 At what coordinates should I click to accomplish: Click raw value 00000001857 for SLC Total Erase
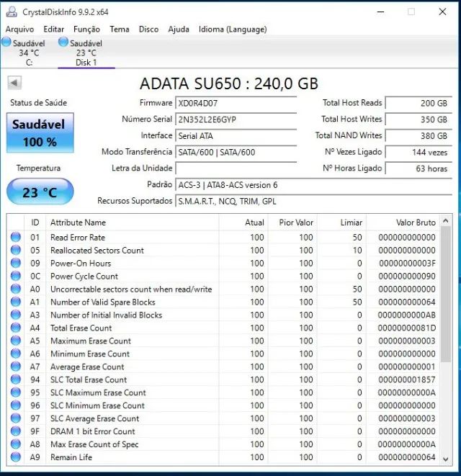tap(407, 380)
